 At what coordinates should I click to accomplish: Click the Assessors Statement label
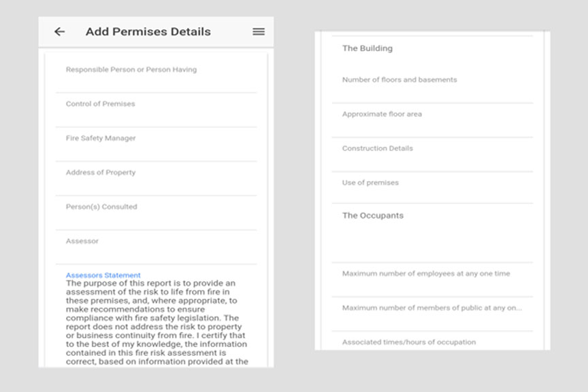(x=103, y=276)
